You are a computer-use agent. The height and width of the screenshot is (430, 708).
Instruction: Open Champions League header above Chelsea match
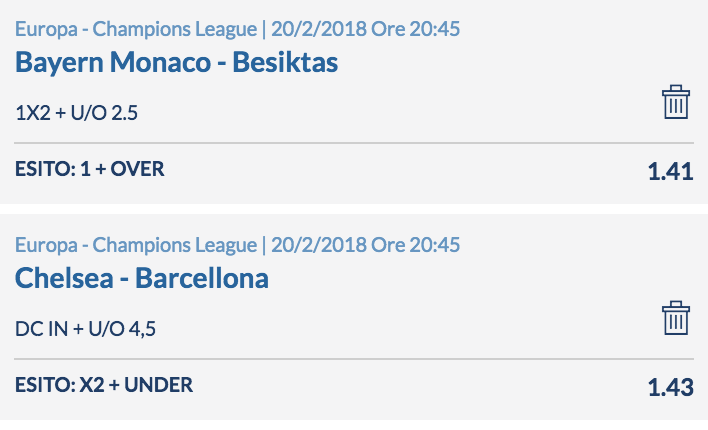(x=136, y=245)
